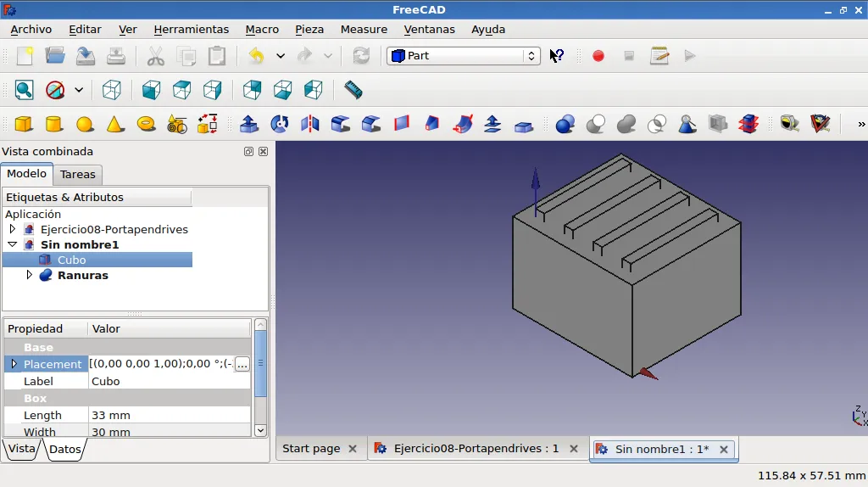This screenshot has height=487, width=868.
Task: Cut selection with scissors icon
Action: click(x=156, y=56)
